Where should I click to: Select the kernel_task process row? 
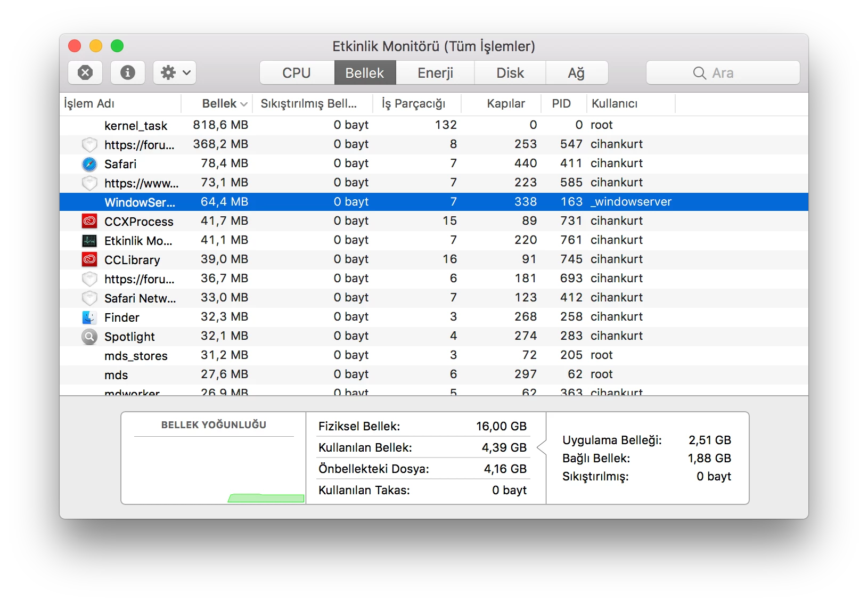tap(434, 125)
